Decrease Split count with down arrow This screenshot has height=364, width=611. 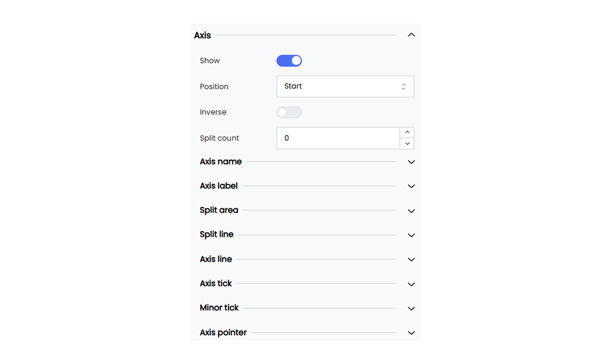[407, 144]
